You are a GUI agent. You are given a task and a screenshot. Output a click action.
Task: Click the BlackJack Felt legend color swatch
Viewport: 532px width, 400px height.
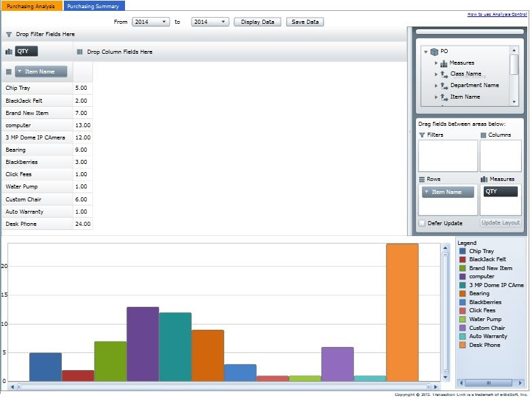tap(462, 259)
